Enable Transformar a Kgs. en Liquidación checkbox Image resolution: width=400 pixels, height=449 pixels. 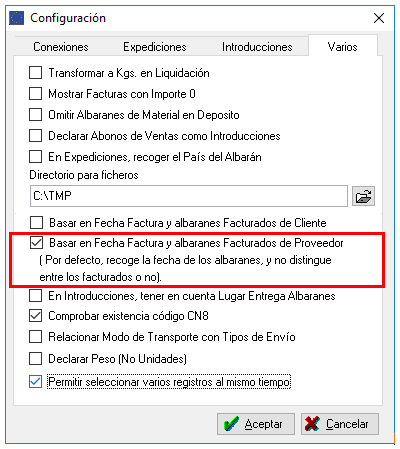[36, 73]
